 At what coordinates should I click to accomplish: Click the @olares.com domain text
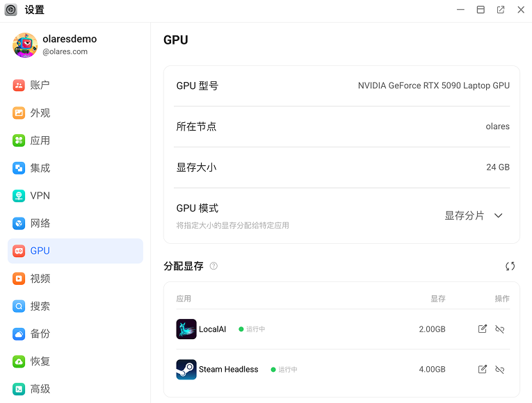coord(65,51)
